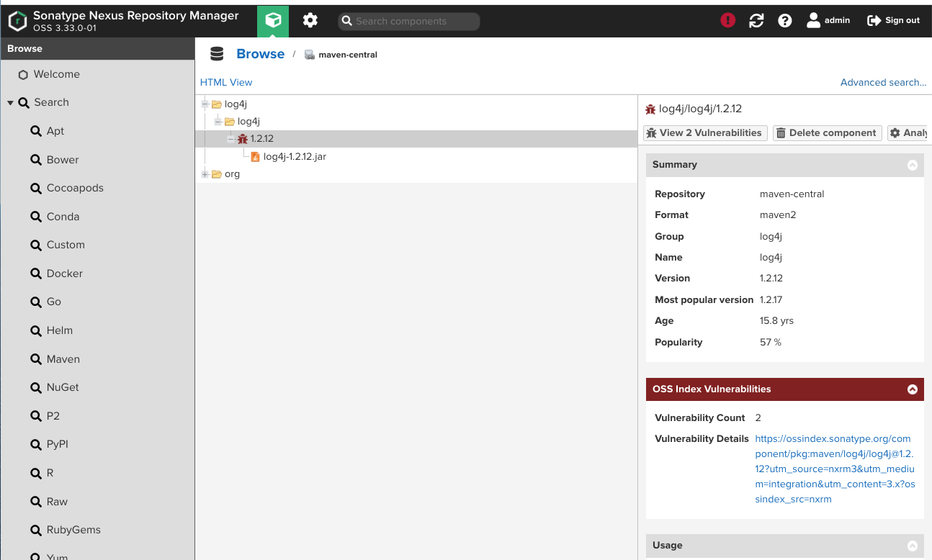Open Maven search in sidebar

tap(63, 359)
